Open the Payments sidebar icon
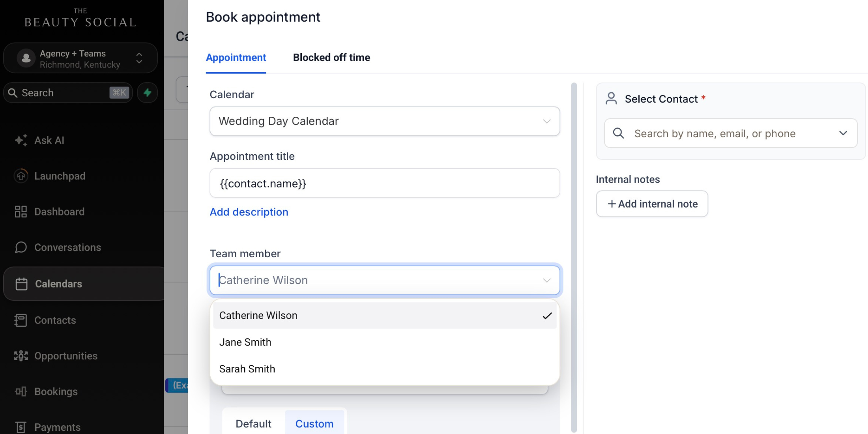This screenshot has width=868, height=434. [21, 427]
